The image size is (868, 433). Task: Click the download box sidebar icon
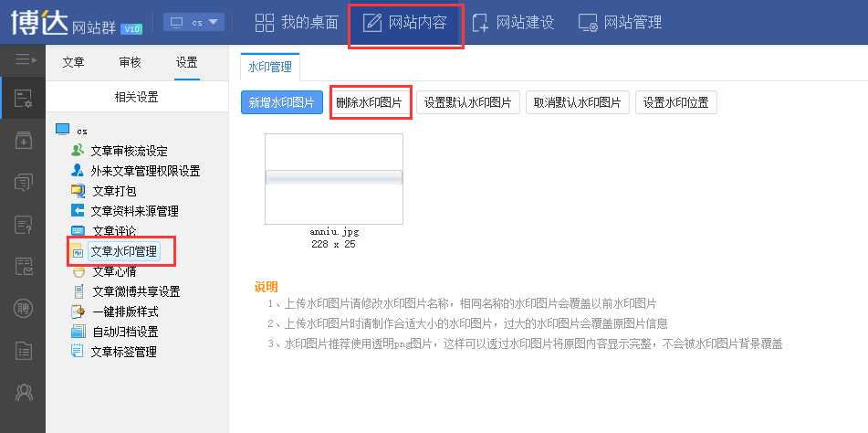pos(23,141)
